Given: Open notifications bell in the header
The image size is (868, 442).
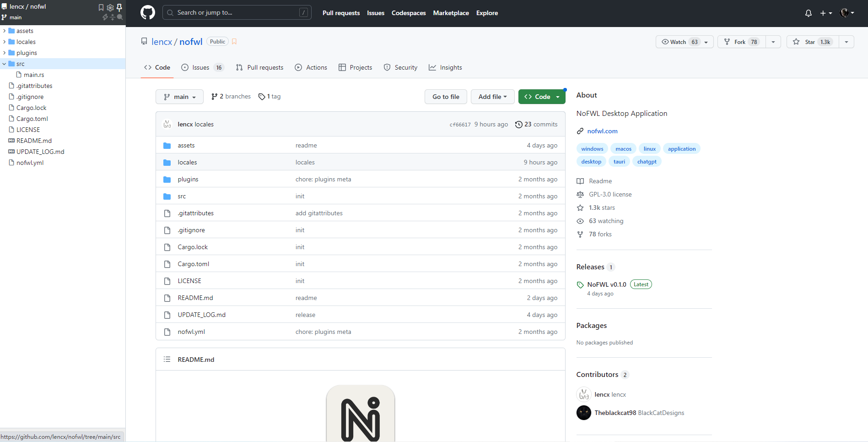Looking at the screenshot, I should 809,13.
